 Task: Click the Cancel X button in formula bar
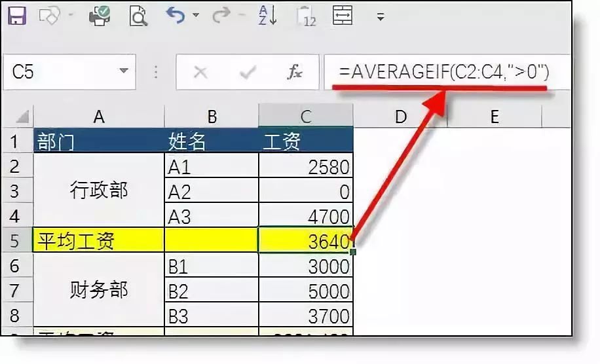[x=200, y=72]
